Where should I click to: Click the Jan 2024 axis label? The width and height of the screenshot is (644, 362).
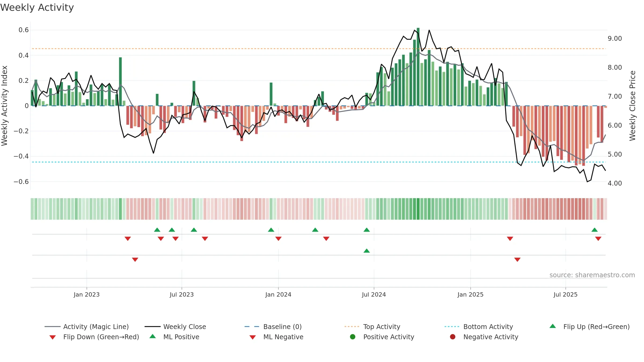pyautogui.click(x=278, y=294)
